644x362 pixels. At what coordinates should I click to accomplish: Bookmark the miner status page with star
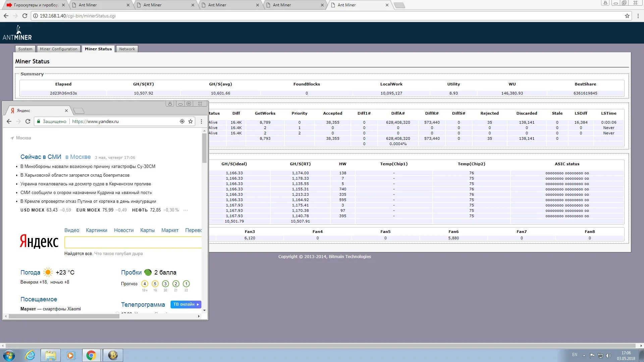[x=627, y=16]
